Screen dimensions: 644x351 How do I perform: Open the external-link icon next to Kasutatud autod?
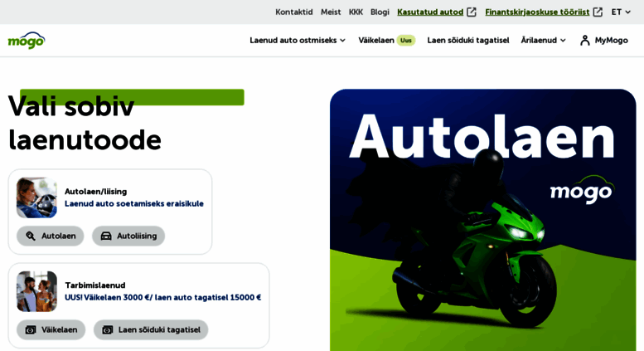click(472, 12)
